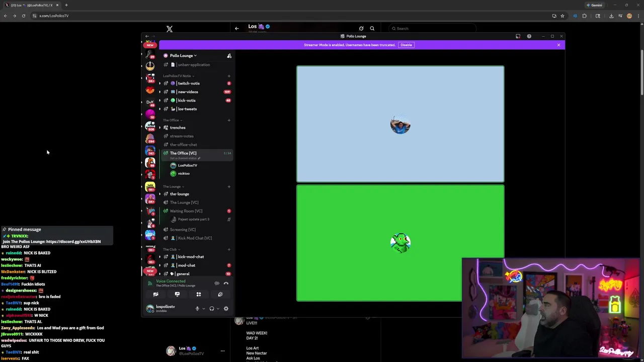Image resolution: width=644 pixels, height=362 pixels.
Task: Select LosPollosTV user in voice channel
Action: (187, 165)
